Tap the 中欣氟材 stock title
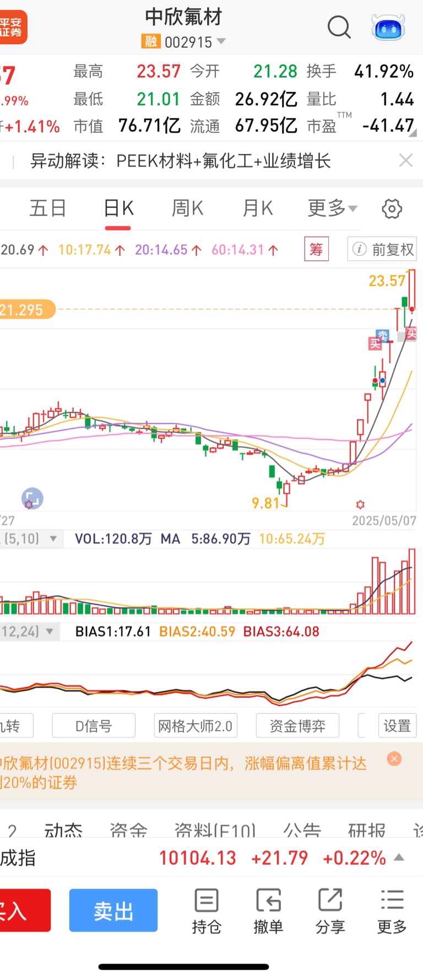423x980 pixels. pyautogui.click(x=183, y=17)
